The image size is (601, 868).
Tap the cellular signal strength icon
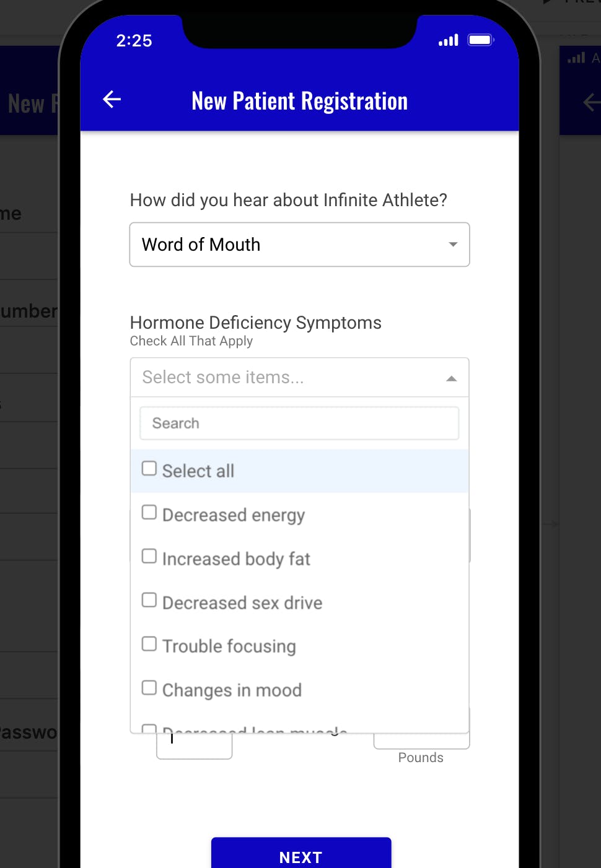click(448, 41)
